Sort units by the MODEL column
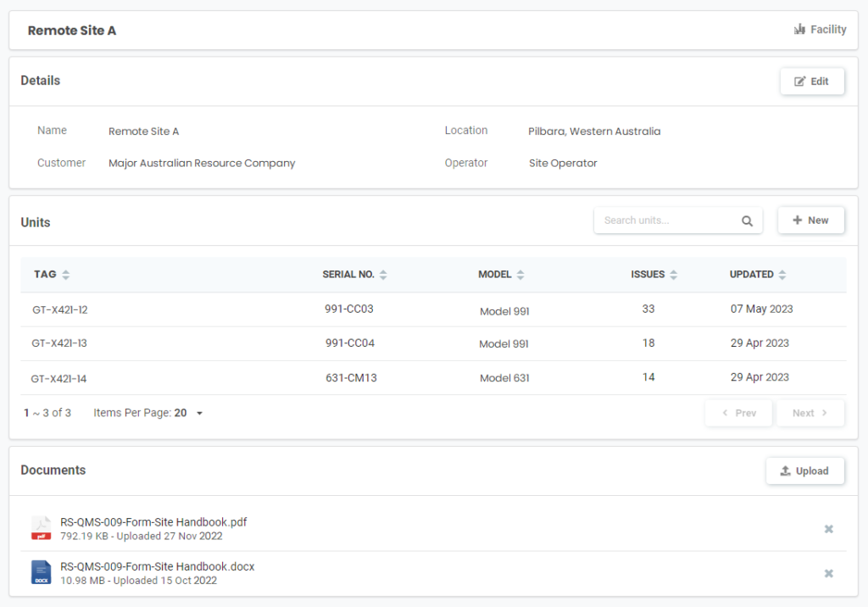868x607 pixels. [x=520, y=275]
